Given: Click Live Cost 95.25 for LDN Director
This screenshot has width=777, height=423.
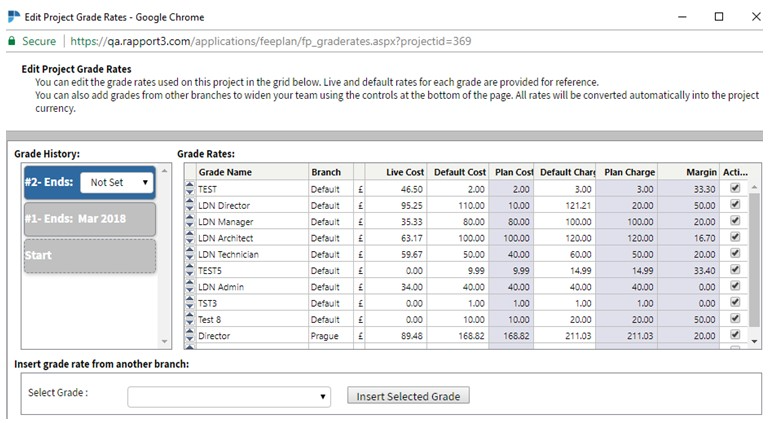Looking at the screenshot, I should point(396,205).
